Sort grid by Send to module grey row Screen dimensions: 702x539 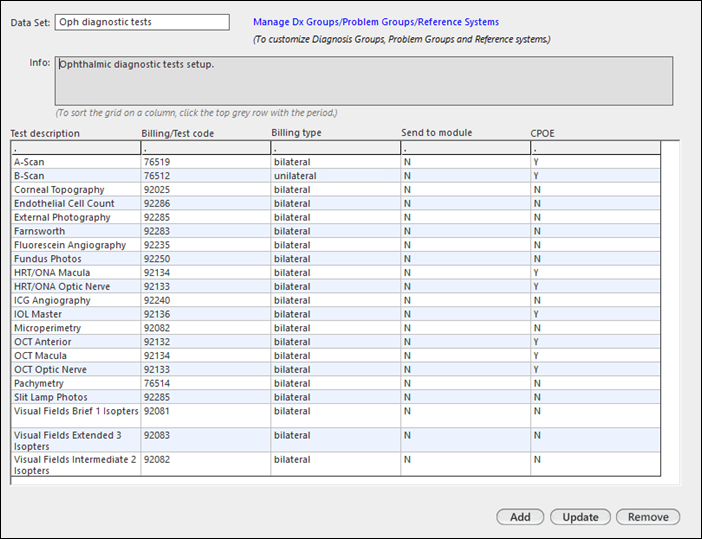(x=466, y=148)
